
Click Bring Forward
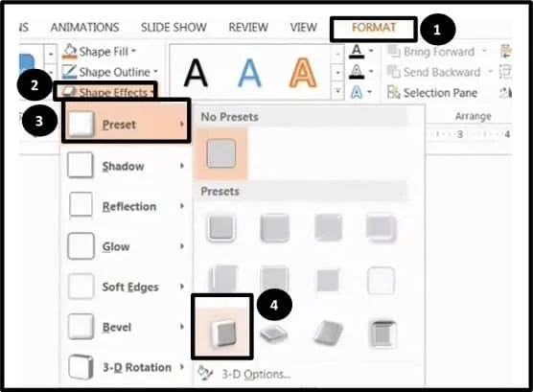(432, 52)
